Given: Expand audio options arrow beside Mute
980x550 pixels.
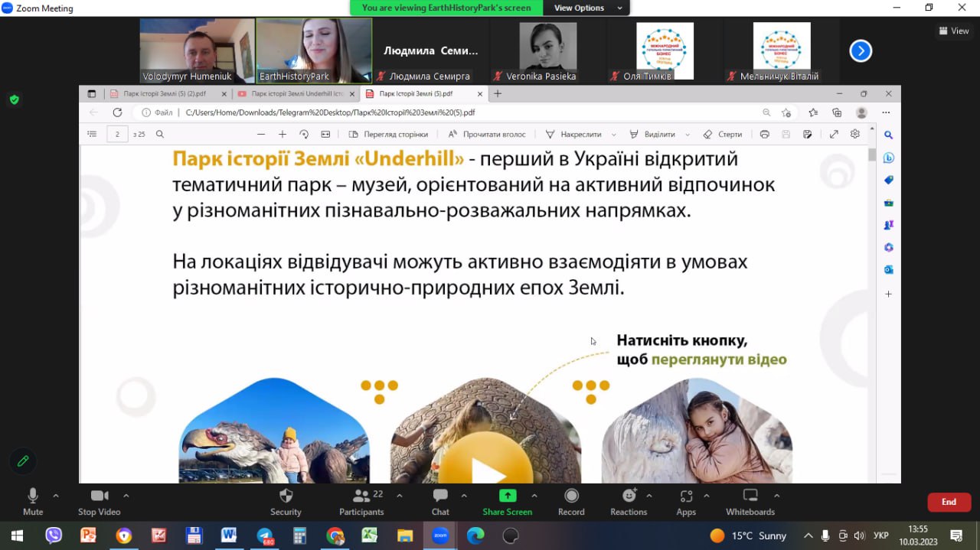Looking at the screenshot, I should pyautogui.click(x=56, y=495).
